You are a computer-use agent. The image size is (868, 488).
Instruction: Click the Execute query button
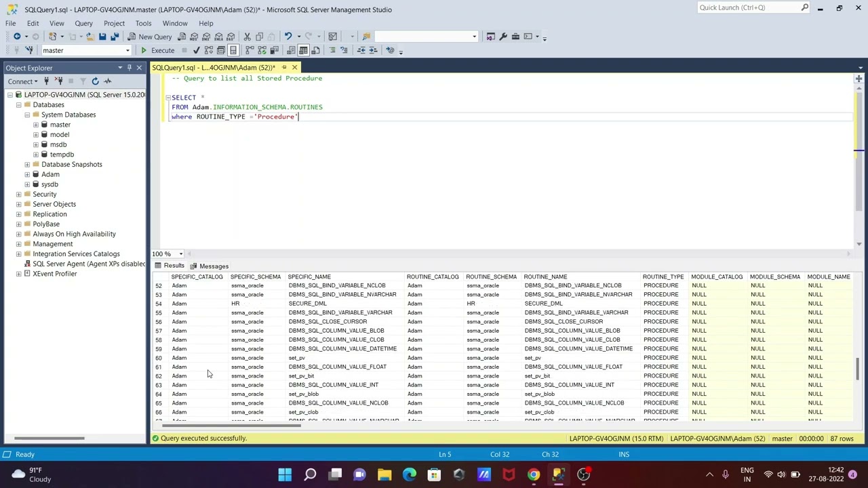[157, 50]
